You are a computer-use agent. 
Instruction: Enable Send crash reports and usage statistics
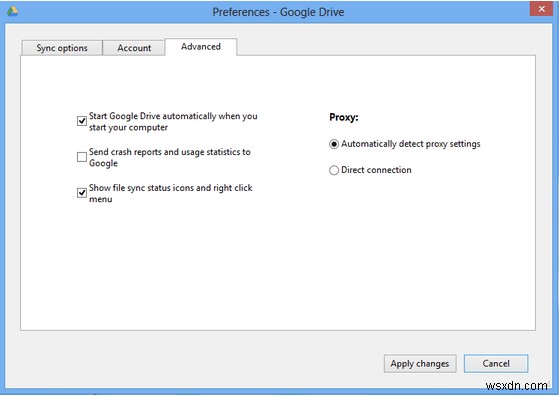[82, 157]
